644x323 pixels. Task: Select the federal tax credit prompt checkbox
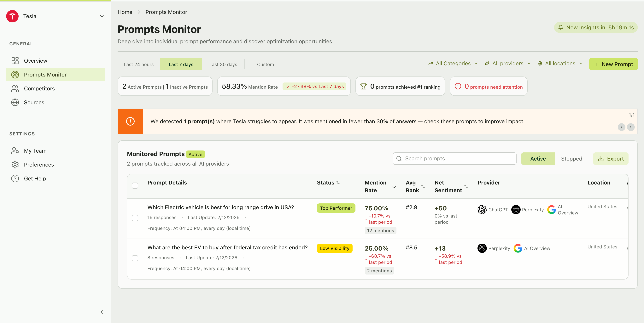135,258
